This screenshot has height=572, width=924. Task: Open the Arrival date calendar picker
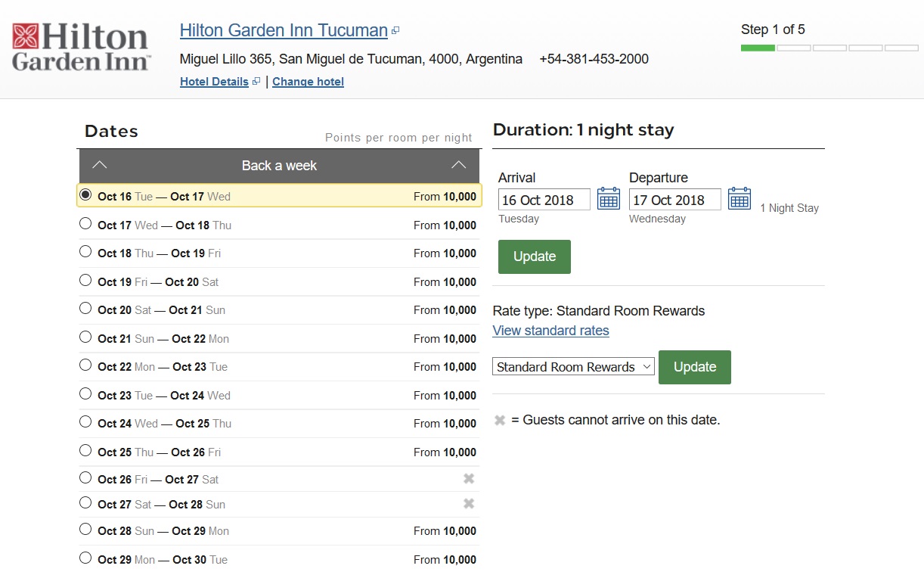pos(608,199)
